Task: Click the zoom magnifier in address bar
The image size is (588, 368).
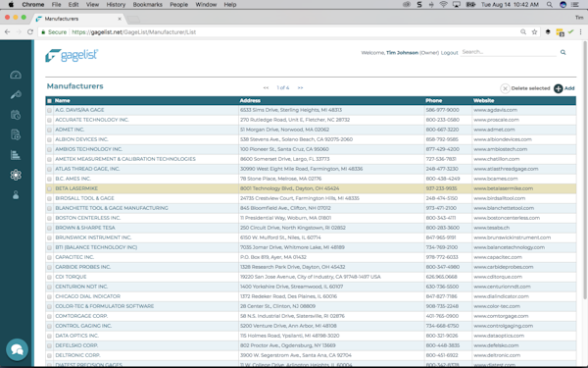Action: click(523, 32)
